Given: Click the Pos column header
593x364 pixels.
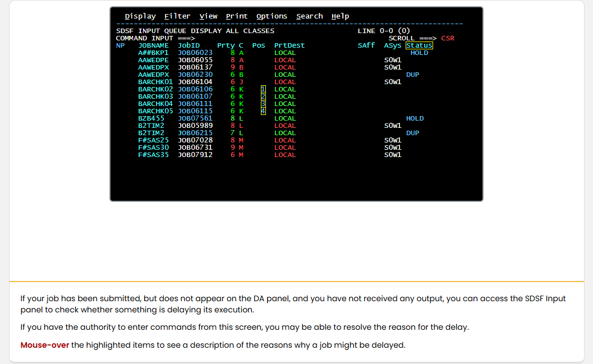Looking at the screenshot, I should pyautogui.click(x=259, y=45).
